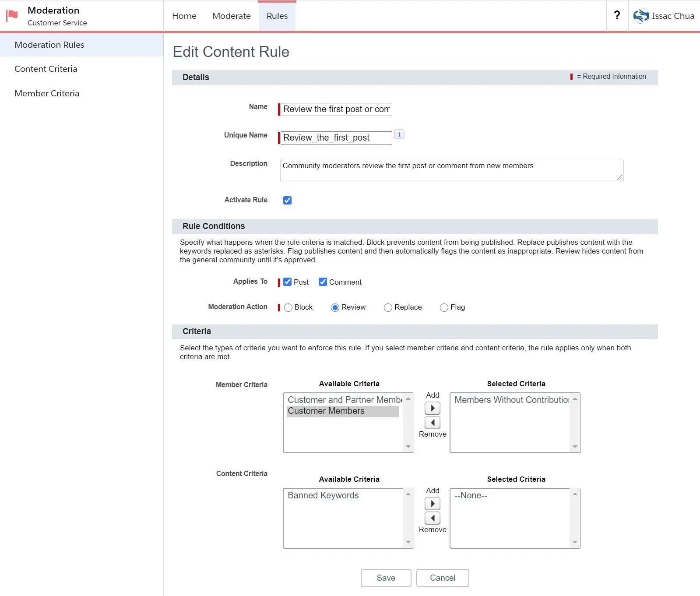
Task: Select Customer Members in Available Criteria
Action: coord(343,411)
